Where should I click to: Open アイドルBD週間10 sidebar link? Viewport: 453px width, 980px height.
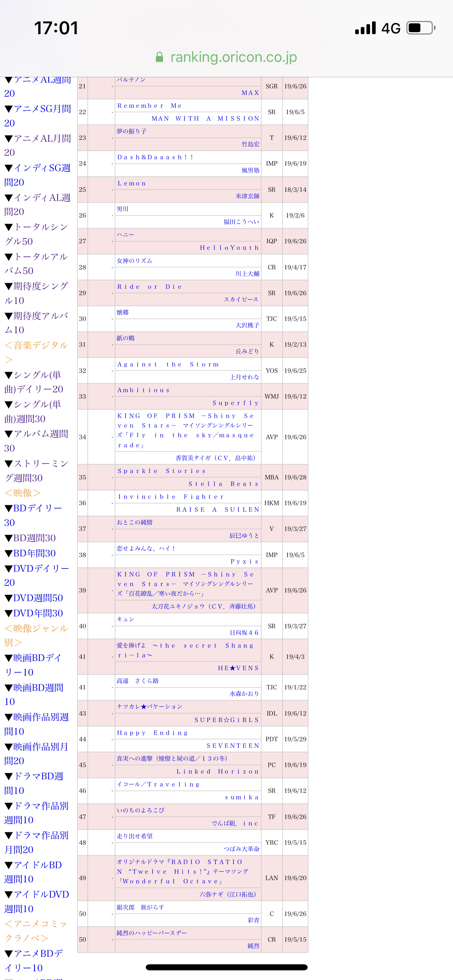(33, 872)
